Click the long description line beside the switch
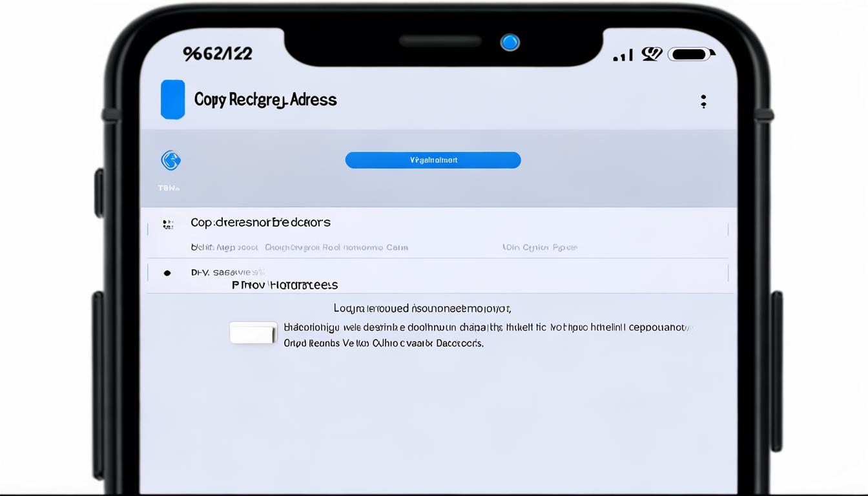Viewport: 868px width, 496px height. point(488,327)
